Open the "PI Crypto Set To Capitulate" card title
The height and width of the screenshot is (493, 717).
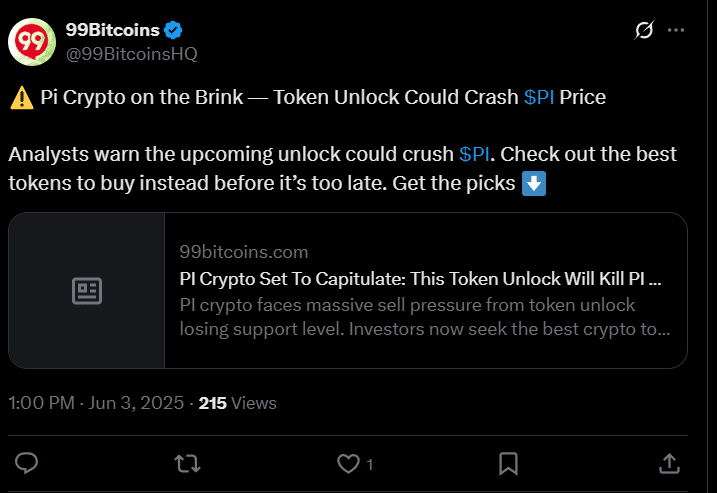420,279
